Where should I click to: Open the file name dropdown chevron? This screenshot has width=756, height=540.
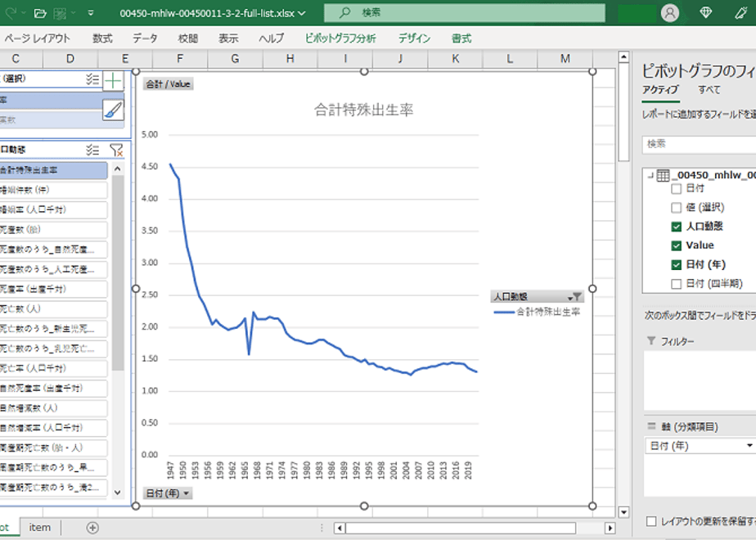tap(302, 13)
